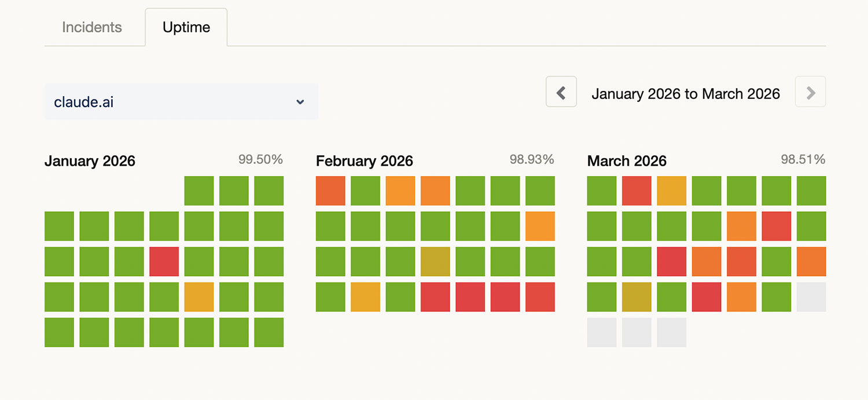Select the red day in March's first row

[637, 191]
